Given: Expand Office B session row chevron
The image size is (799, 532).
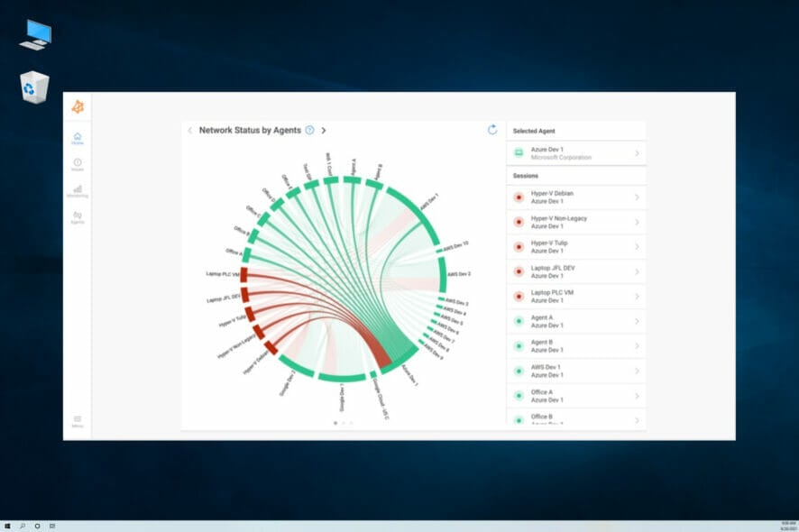Looking at the screenshot, I should click(637, 420).
